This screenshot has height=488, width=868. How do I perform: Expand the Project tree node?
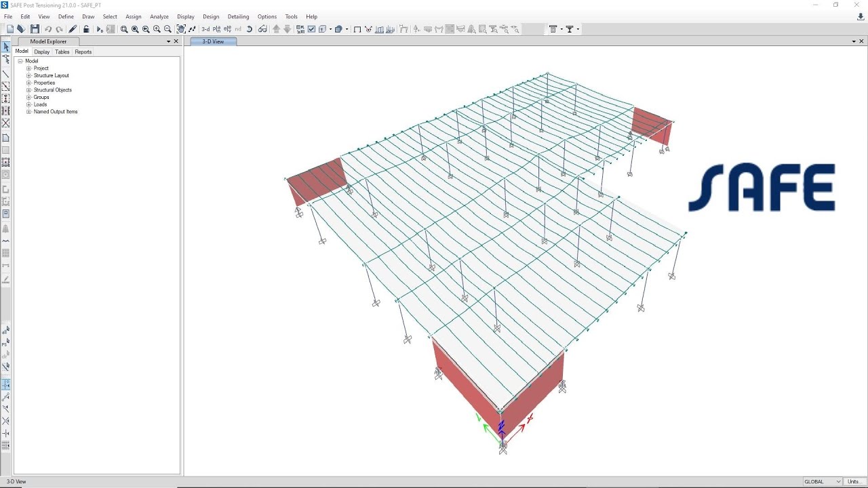(29, 68)
